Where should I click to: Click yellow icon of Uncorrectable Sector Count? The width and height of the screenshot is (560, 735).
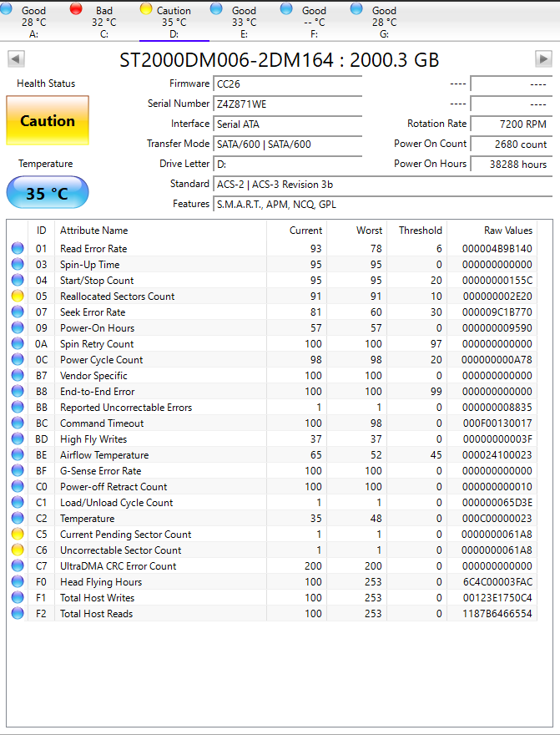pyautogui.click(x=18, y=550)
